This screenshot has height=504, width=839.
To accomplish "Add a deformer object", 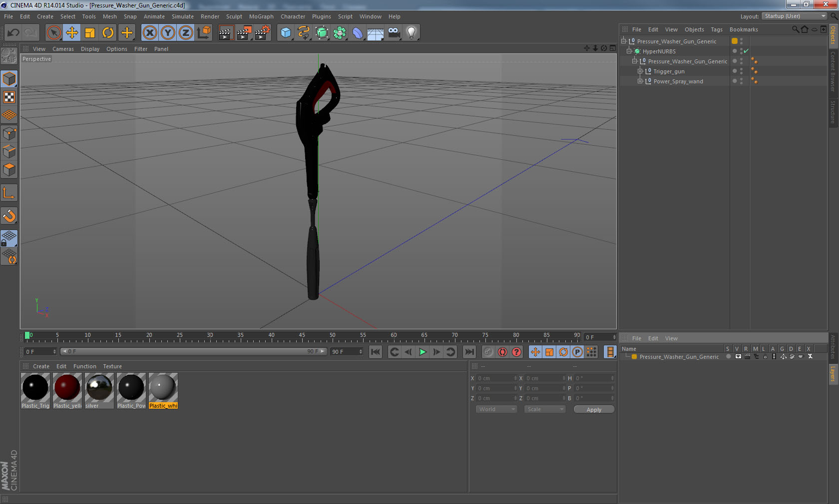I will coord(358,33).
